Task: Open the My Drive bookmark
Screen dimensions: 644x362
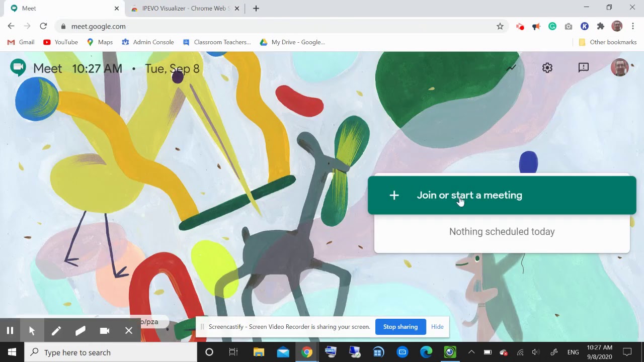Action: (x=292, y=42)
